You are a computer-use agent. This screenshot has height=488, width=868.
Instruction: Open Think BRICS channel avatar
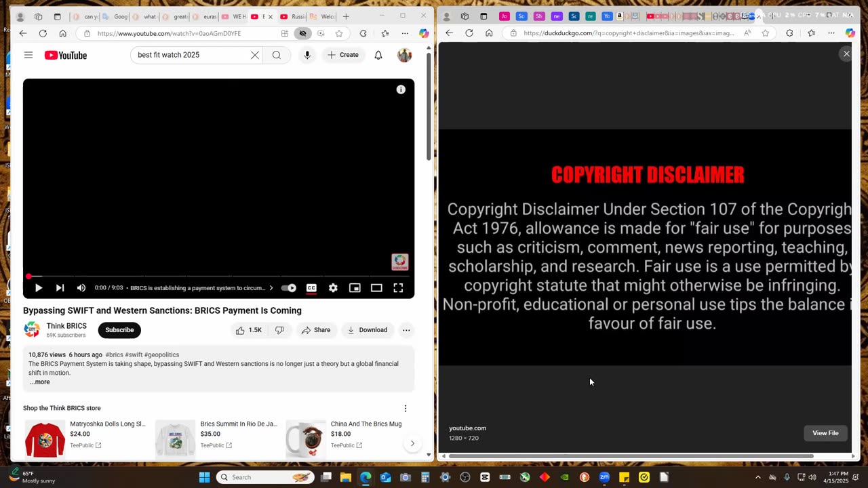[32, 330]
